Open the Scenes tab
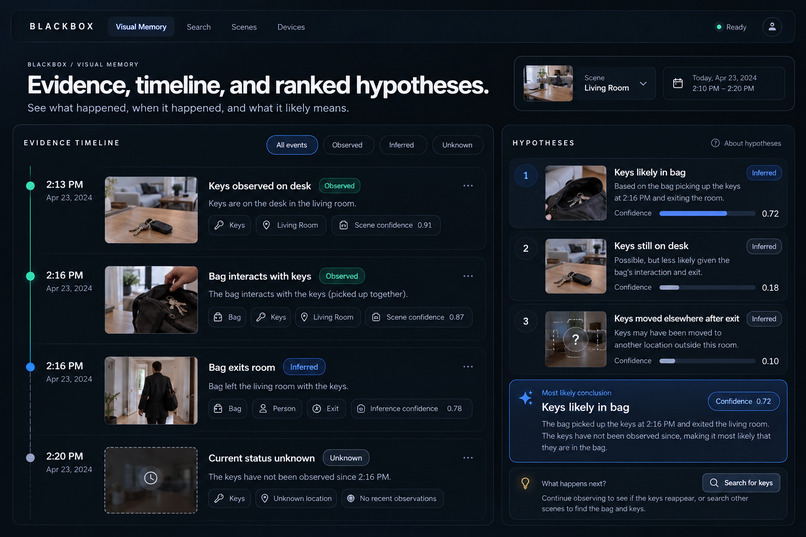This screenshot has width=806, height=537. 244,27
